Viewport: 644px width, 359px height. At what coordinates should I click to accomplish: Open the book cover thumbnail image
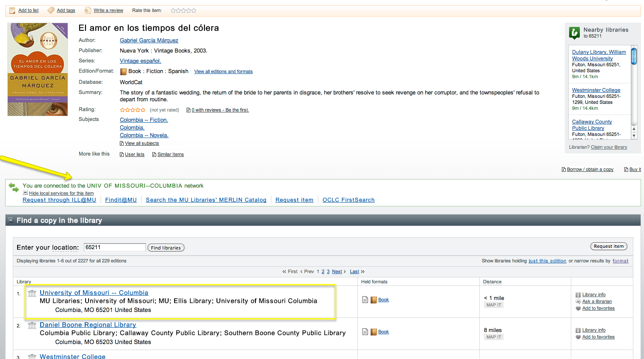click(x=38, y=69)
